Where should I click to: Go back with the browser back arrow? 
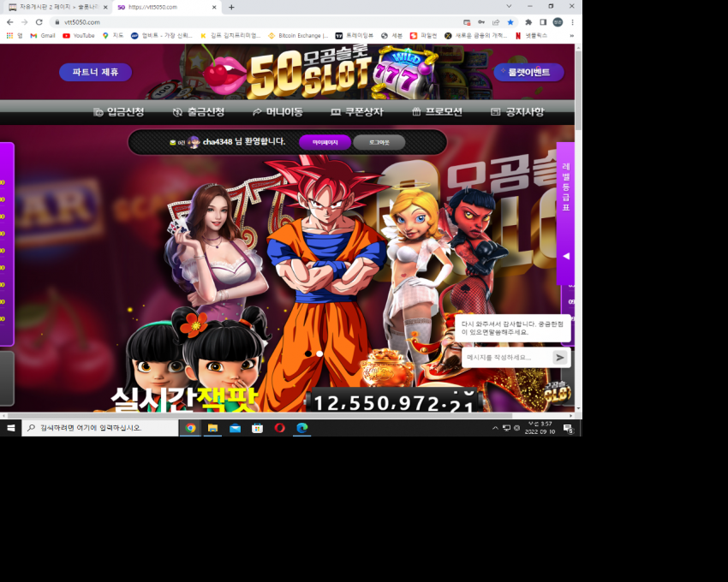(9, 22)
